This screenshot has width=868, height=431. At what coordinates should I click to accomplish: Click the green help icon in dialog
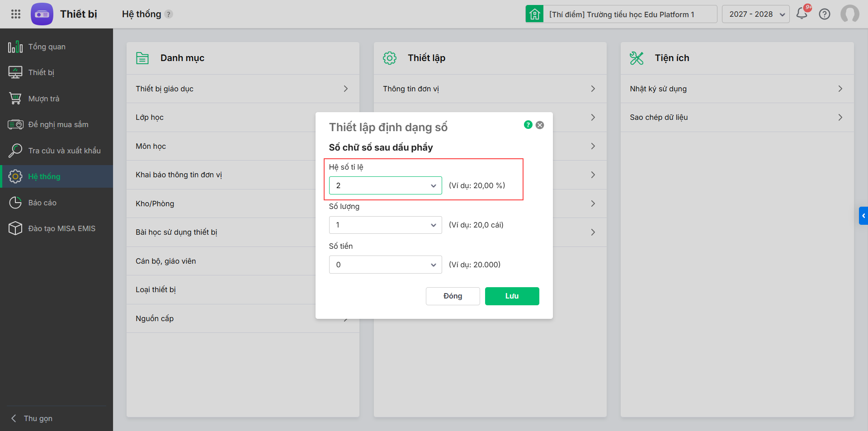click(528, 125)
